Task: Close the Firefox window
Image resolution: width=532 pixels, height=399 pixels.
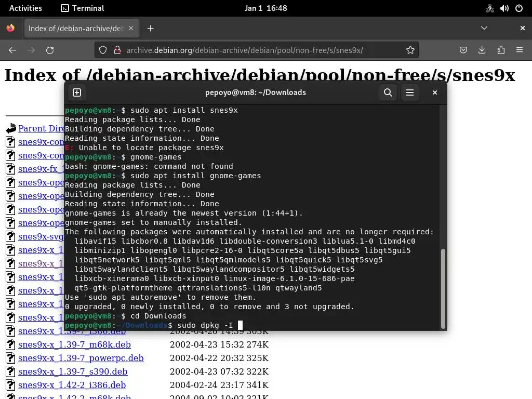Action: [x=523, y=28]
